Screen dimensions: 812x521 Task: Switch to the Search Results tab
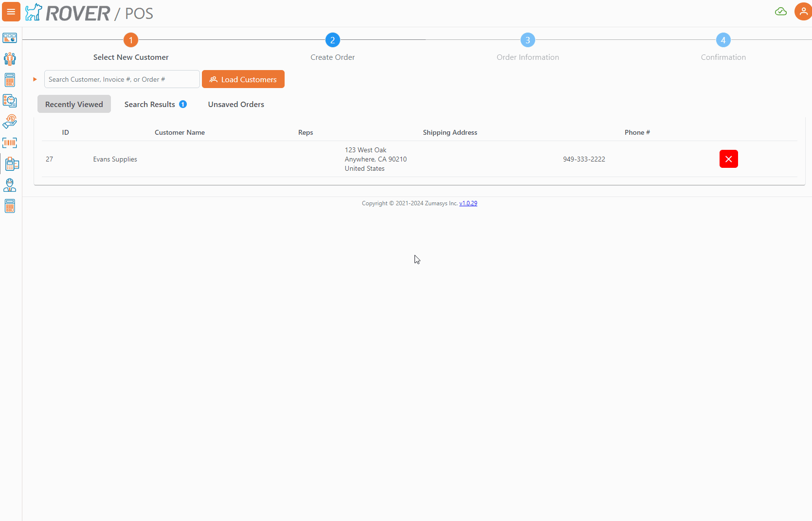pyautogui.click(x=155, y=104)
